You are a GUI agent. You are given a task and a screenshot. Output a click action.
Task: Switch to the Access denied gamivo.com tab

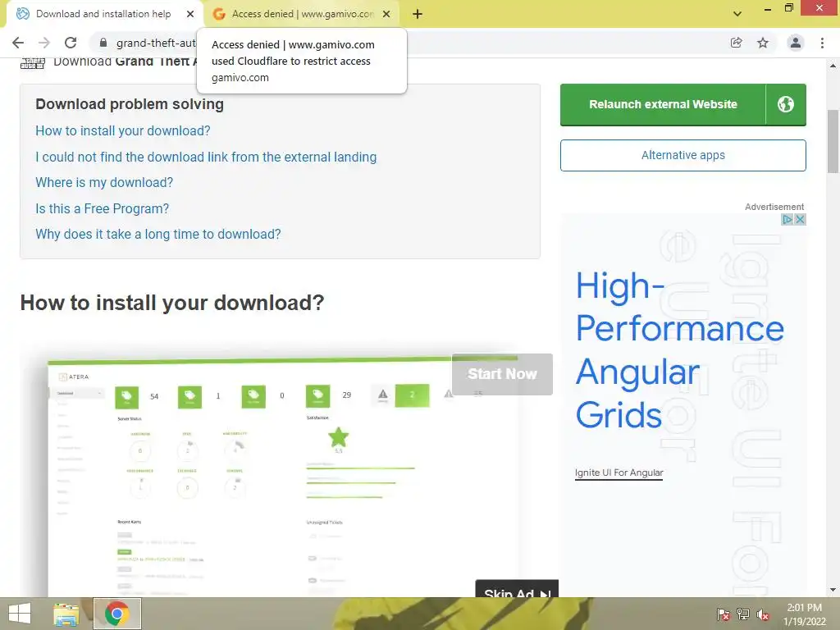point(303,14)
